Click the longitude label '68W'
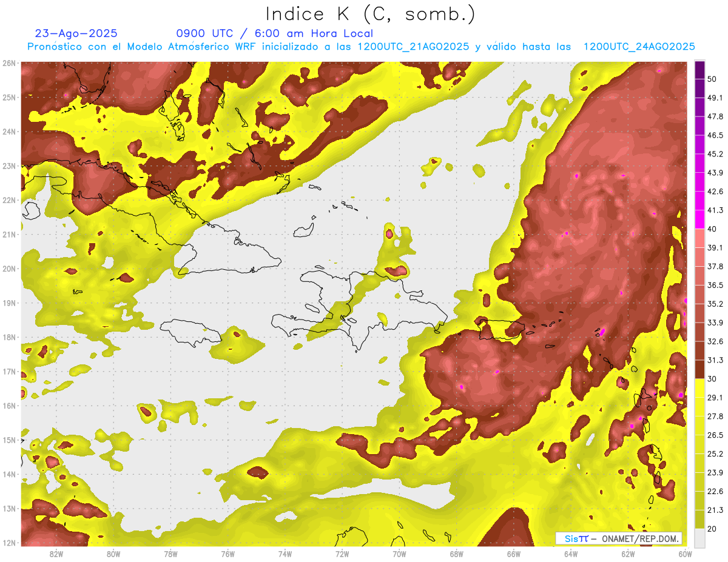 457,554
